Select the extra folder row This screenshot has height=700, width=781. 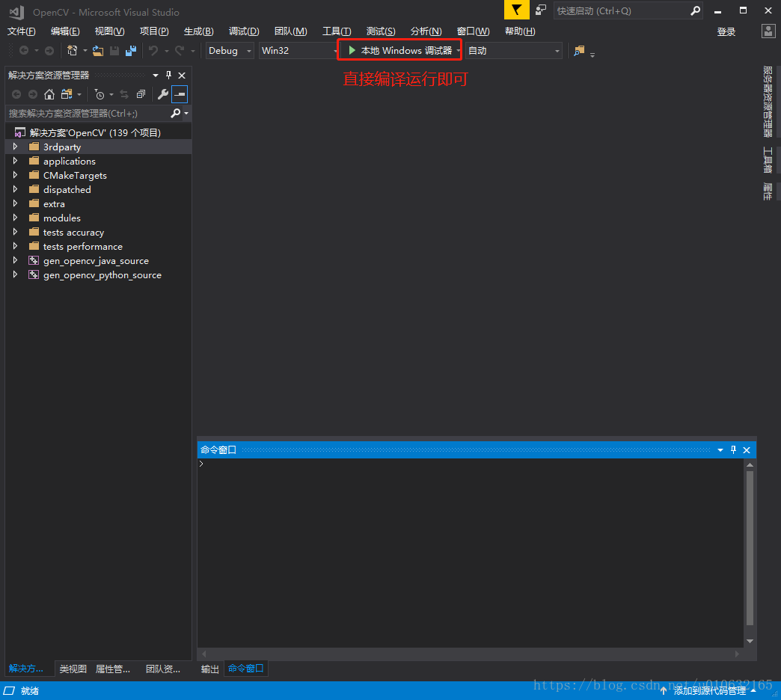pyautogui.click(x=99, y=203)
